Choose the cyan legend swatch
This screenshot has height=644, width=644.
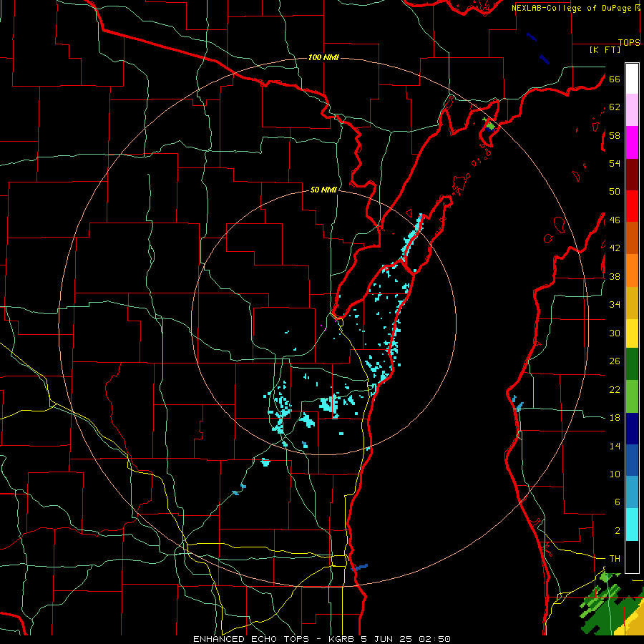coord(632,525)
